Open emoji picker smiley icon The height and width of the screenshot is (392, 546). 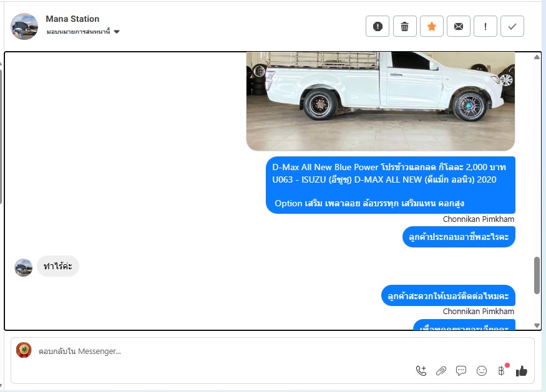[x=482, y=371]
